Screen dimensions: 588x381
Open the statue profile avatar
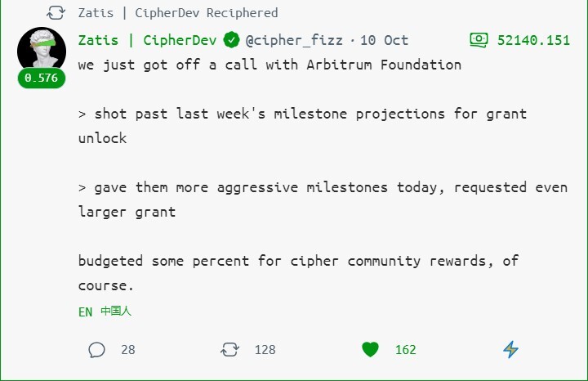(42, 48)
